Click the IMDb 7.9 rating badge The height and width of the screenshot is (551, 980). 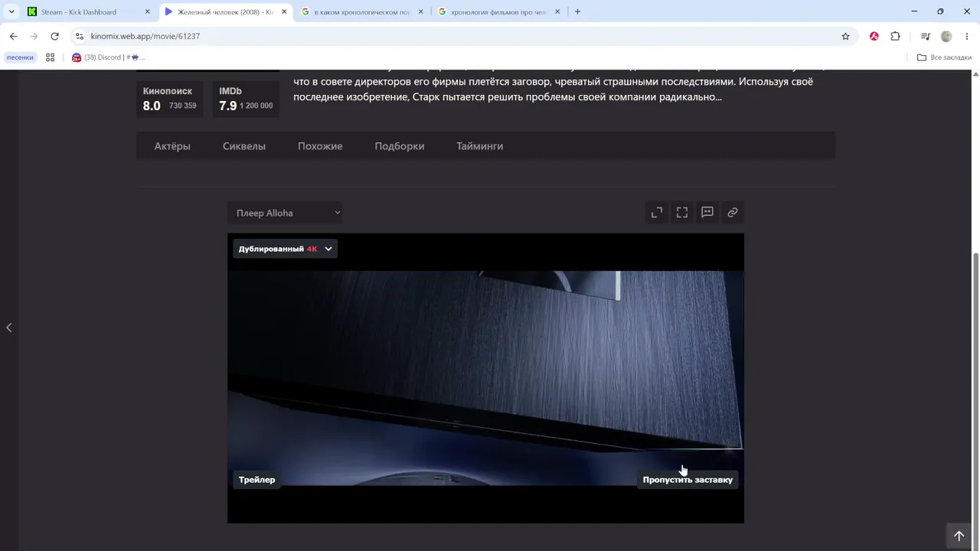[x=246, y=99]
